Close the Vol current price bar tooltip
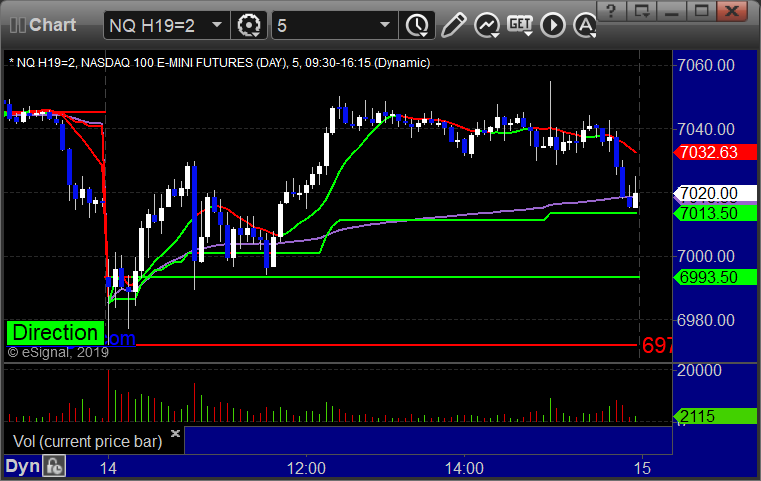Screen dimensions: 761x481 175,433
